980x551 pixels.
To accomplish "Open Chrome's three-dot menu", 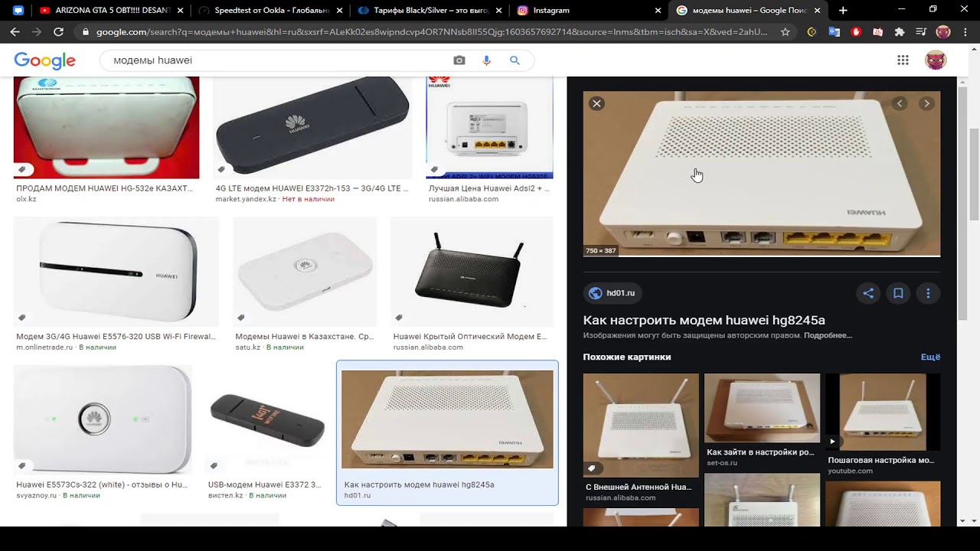I will point(965,32).
